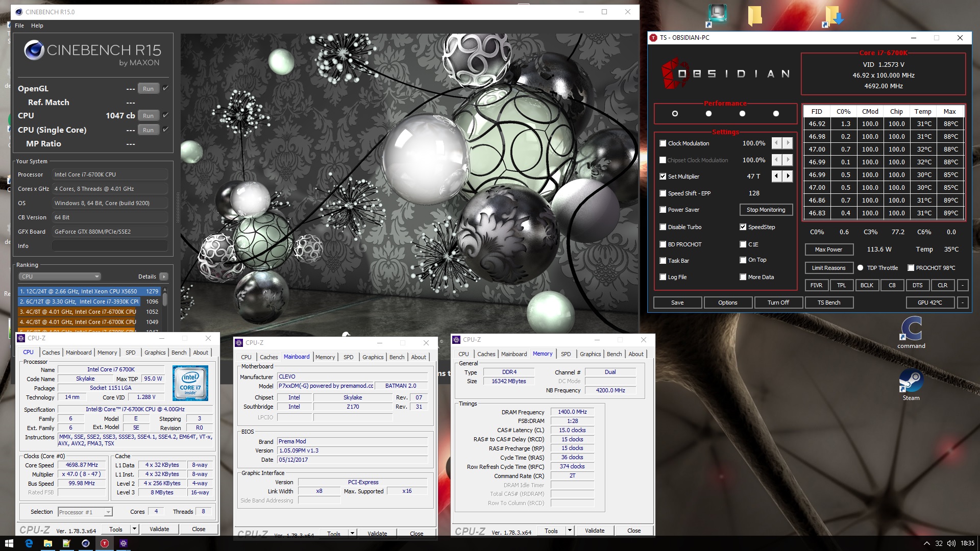Switch to the Caches tab in CPU-Z
980x551 pixels.
[x=51, y=353]
